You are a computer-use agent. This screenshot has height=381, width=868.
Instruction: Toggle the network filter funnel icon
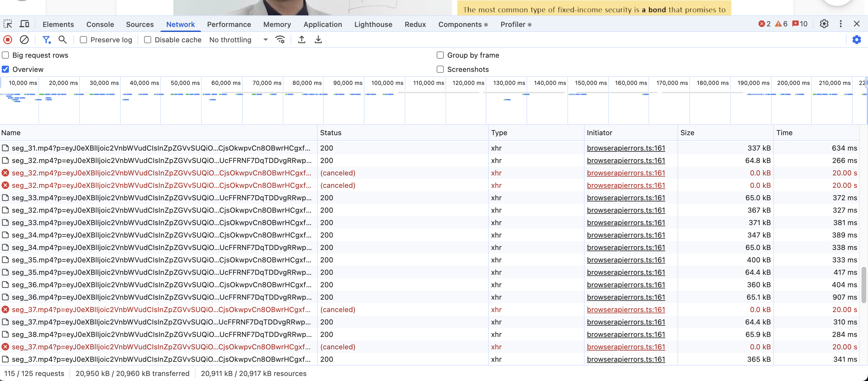(46, 40)
